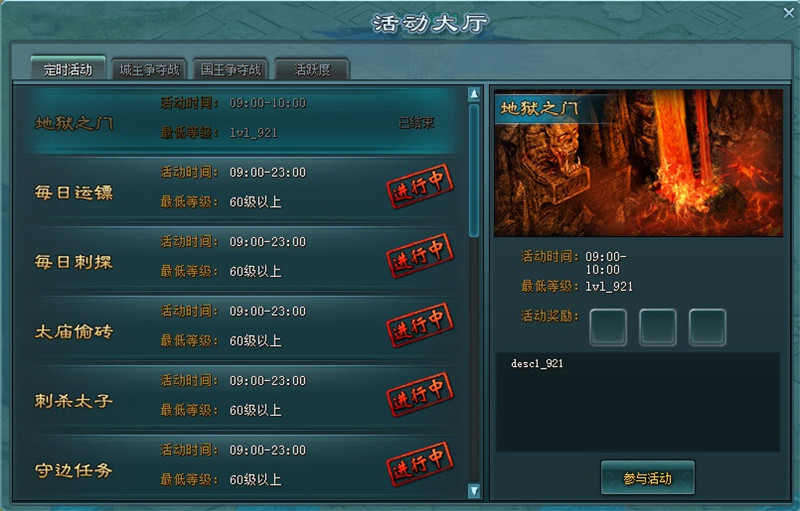Image resolution: width=800 pixels, height=511 pixels.
Task: Click the 参与活动 button
Action: [x=647, y=478]
